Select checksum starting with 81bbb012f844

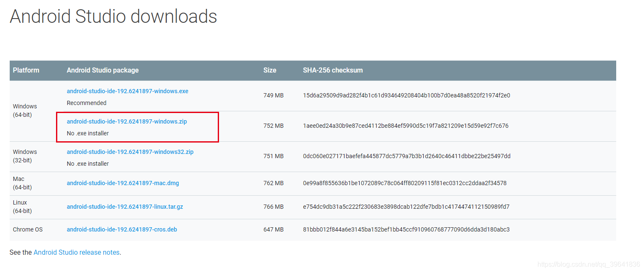click(406, 229)
